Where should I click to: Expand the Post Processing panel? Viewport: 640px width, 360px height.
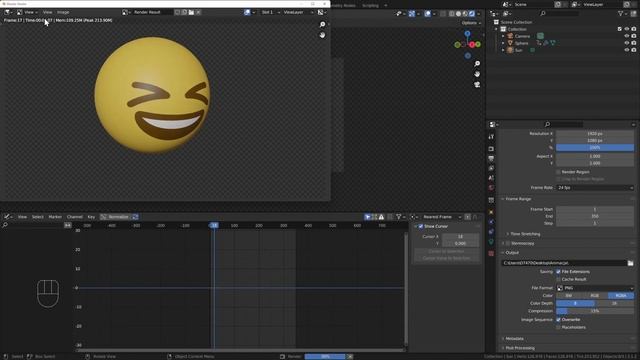520,348
